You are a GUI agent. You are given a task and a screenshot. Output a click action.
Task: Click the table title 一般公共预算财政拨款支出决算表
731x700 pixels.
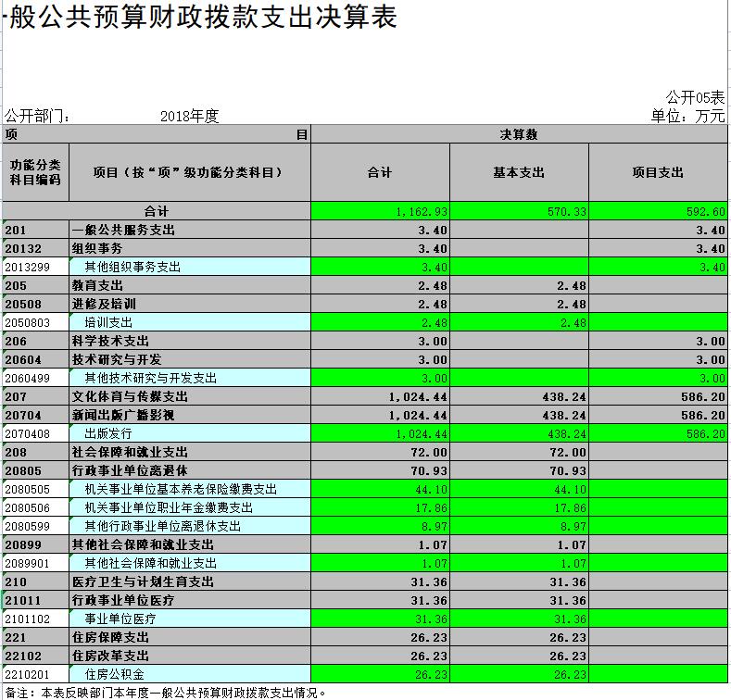[200, 19]
